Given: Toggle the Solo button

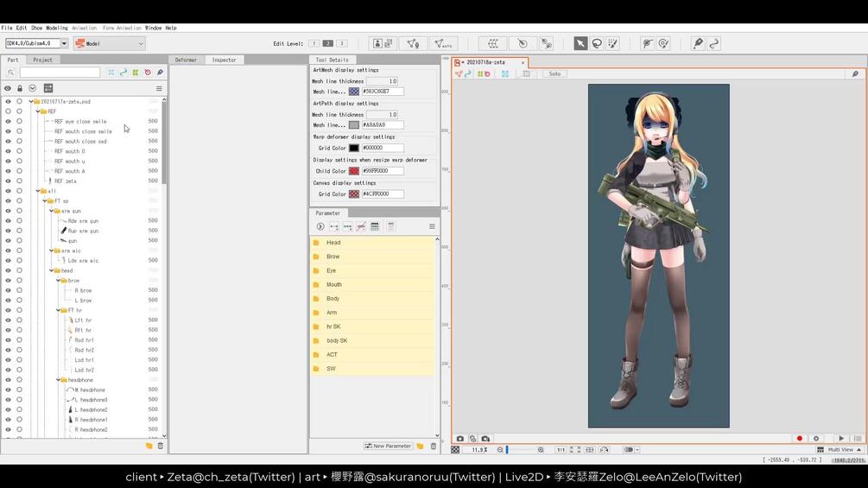Looking at the screenshot, I should pos(554,73).
